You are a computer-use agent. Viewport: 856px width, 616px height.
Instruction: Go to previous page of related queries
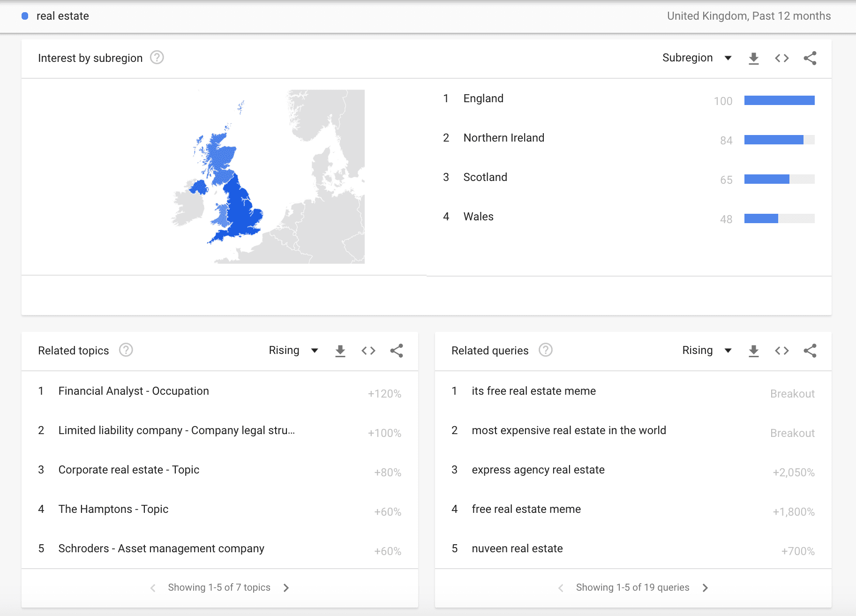pyautogui.click(x=561, y=588)
